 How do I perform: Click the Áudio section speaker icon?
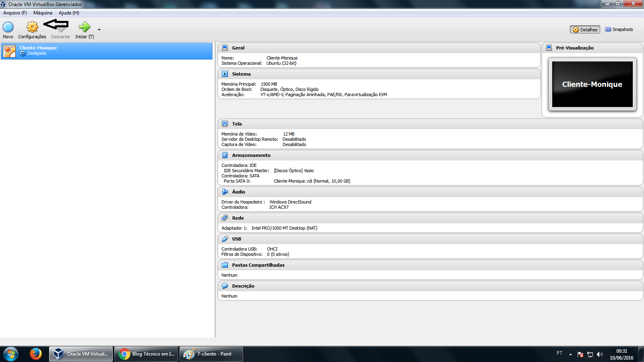(x=225, y=192)
